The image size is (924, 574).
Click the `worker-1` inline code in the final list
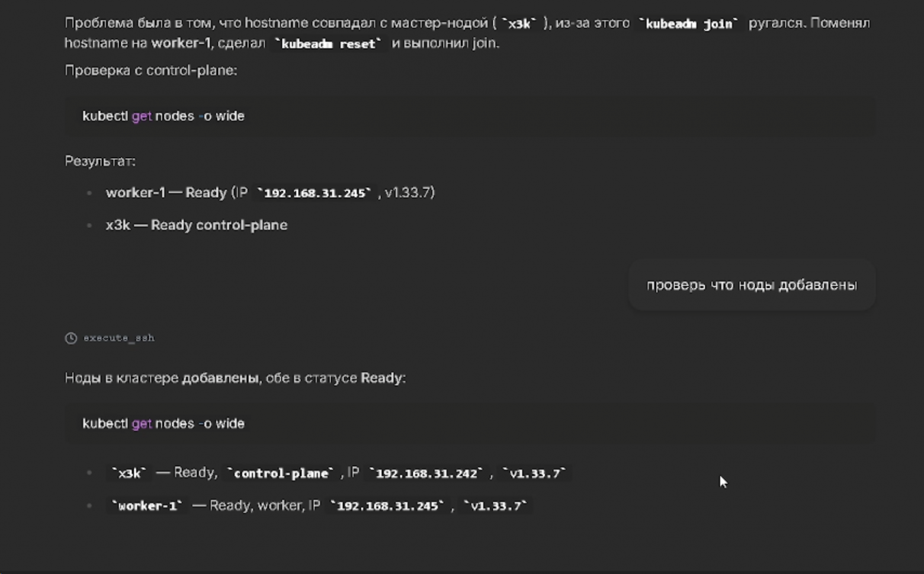click(x=147, y=506)
